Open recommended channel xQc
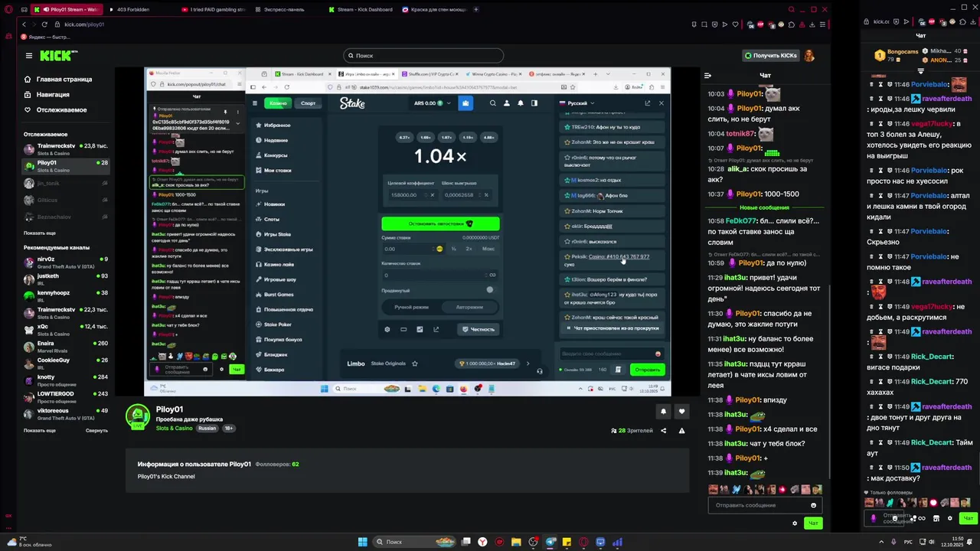This screenshot has width=980, height=551. tap(65, 329)
